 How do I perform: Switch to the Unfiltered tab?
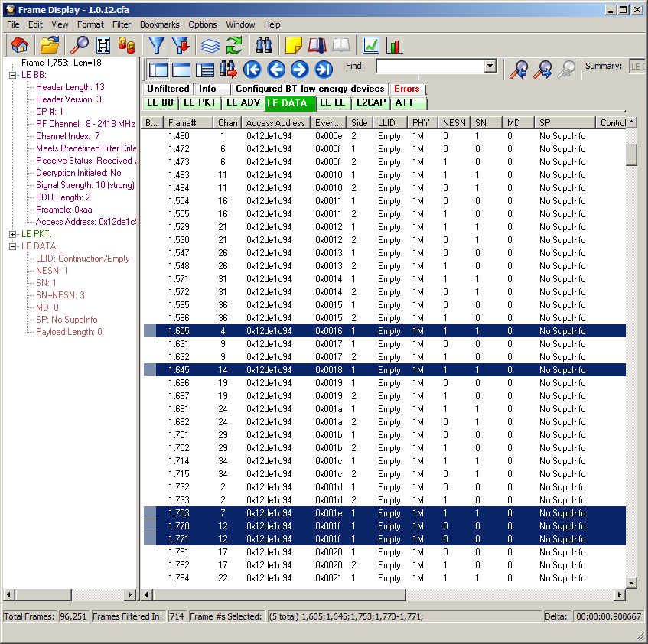168,89
